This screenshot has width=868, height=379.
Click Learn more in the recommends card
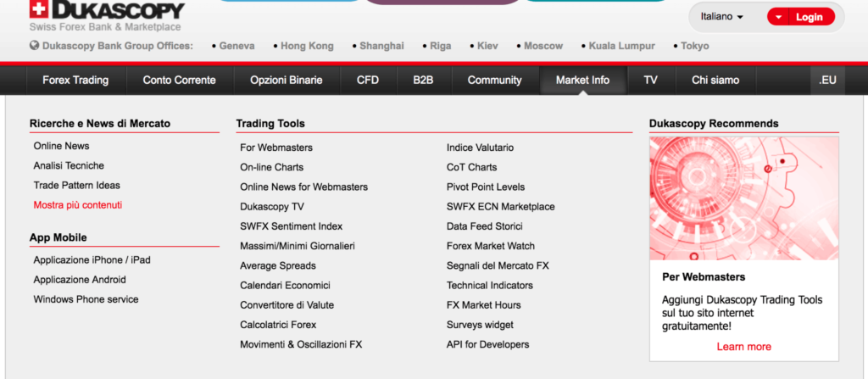coord(744,346)
